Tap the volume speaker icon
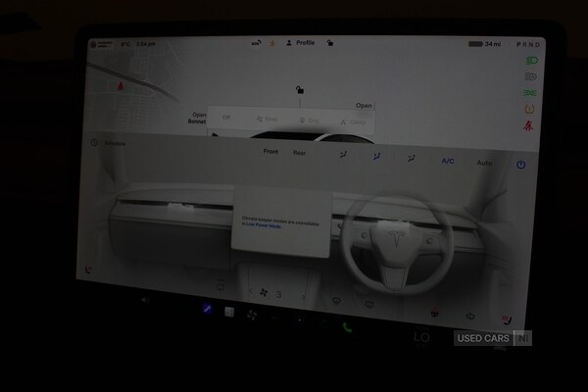588x392 pixels. click(145, 300)
